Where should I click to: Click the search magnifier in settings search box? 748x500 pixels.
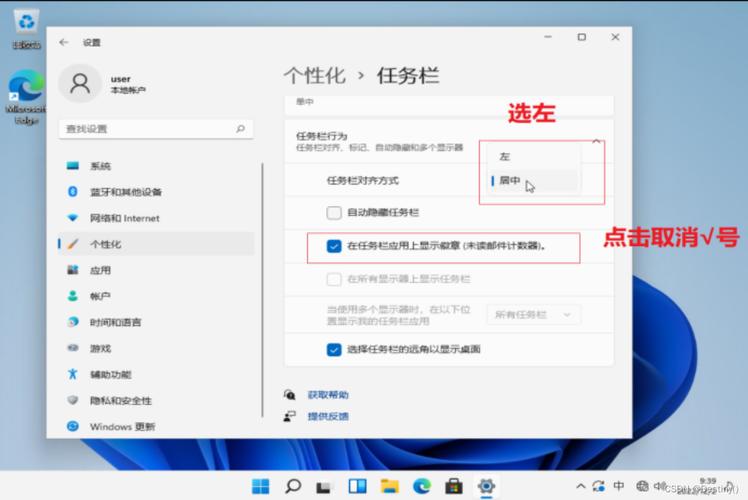240,128
